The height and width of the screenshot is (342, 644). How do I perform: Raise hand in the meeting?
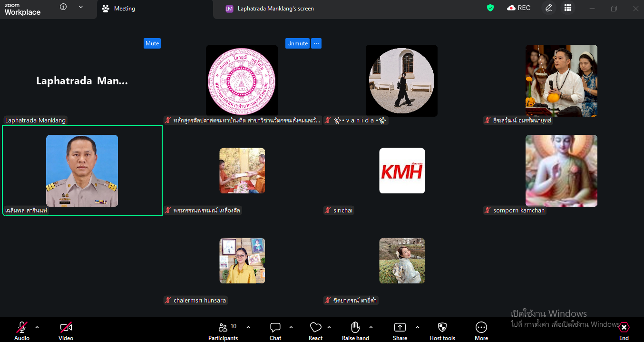[355, 328]
